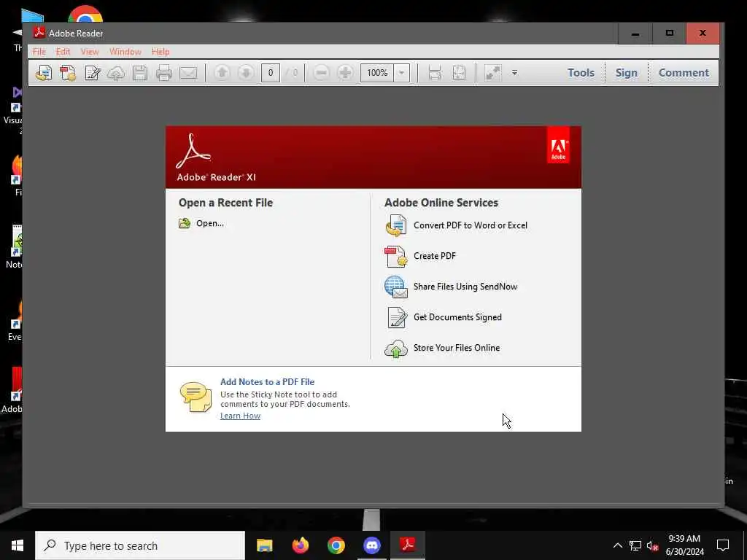The width and height of the screenshot is (747, 560).
Task: Click the 100% zoom value field
Action: pos(377,73)
